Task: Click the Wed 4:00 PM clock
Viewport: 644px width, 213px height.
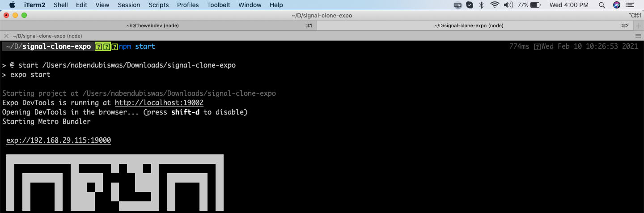Action: (569, 5)
